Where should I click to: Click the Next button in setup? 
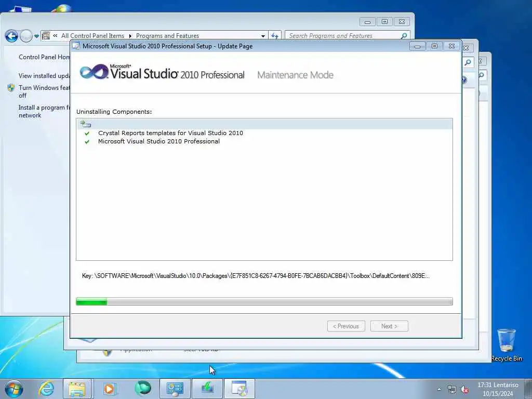click(389, 326)
